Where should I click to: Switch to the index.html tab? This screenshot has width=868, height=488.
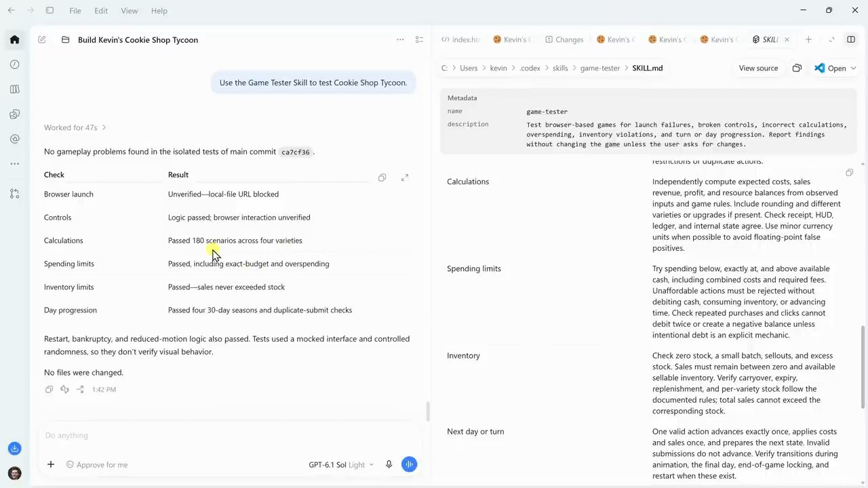tap(460, 40)
